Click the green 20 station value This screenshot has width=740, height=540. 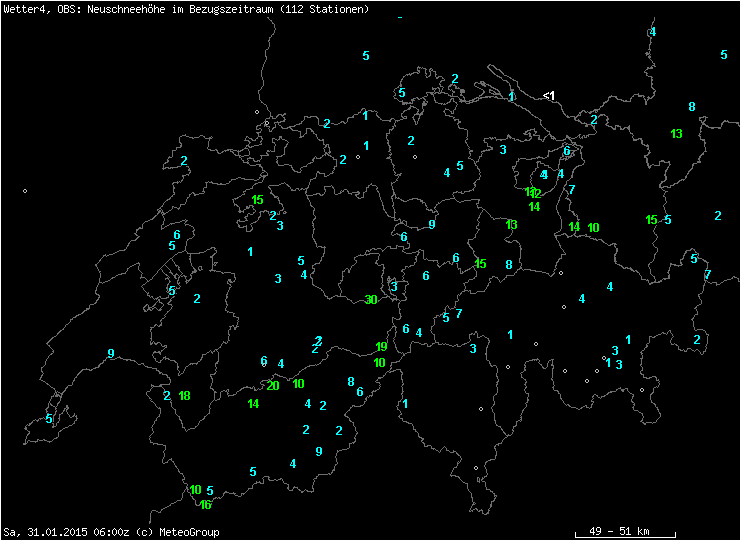coord(273,386)
